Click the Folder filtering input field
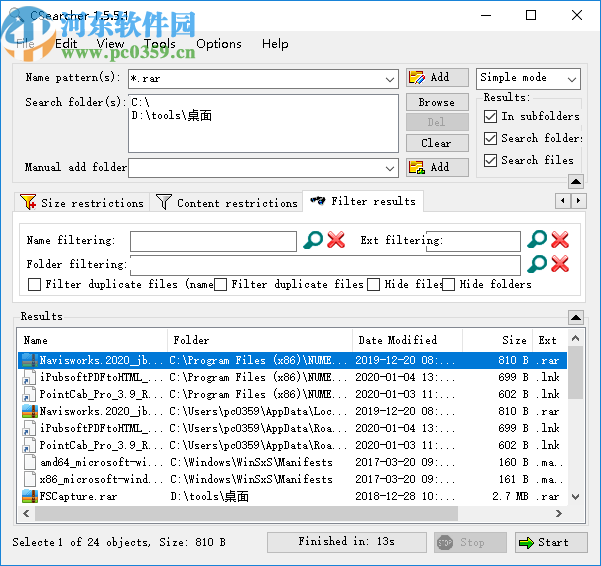Viewport: 601px width, 566px height. [x=325, y=265]
